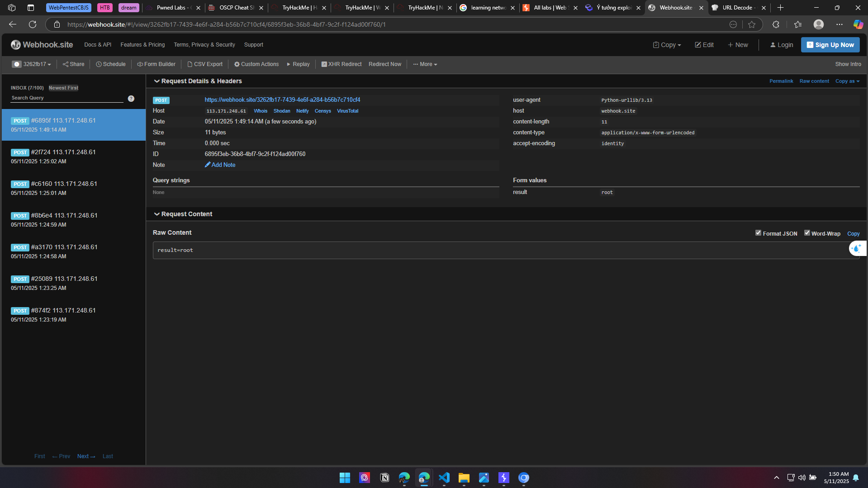This screenshot has width=868, height=488.
Task: Click the Sign Up Now button
Action: [x=830, y=45]
